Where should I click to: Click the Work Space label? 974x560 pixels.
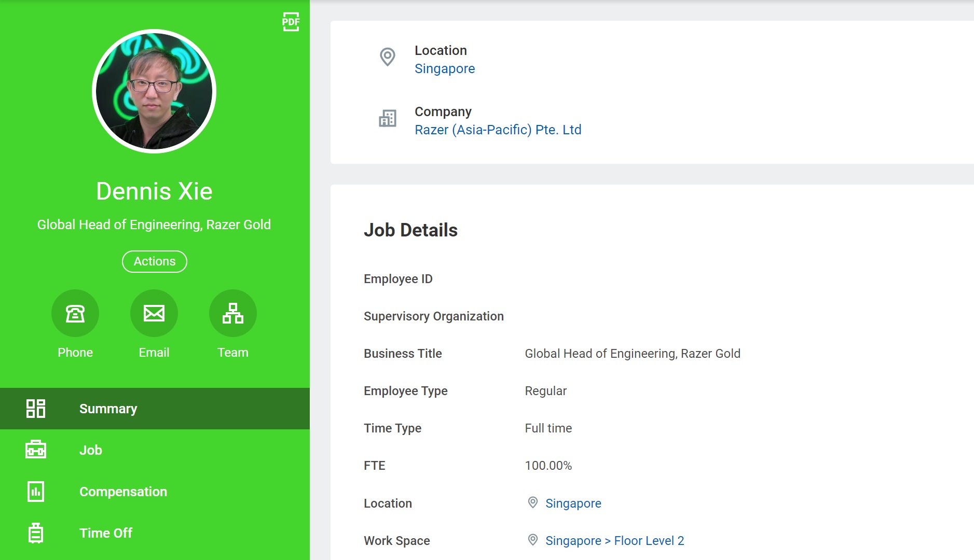[x=397, y=541]
